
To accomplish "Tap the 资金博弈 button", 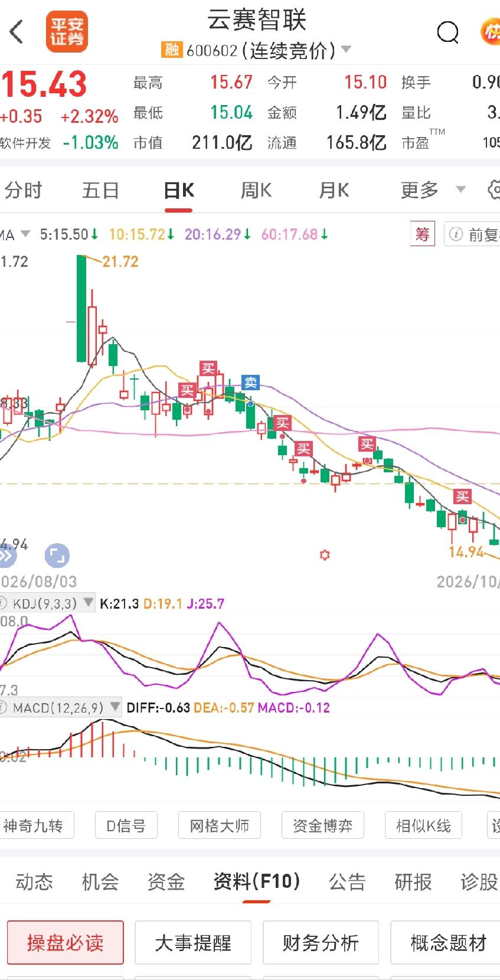I will point(323,825).
